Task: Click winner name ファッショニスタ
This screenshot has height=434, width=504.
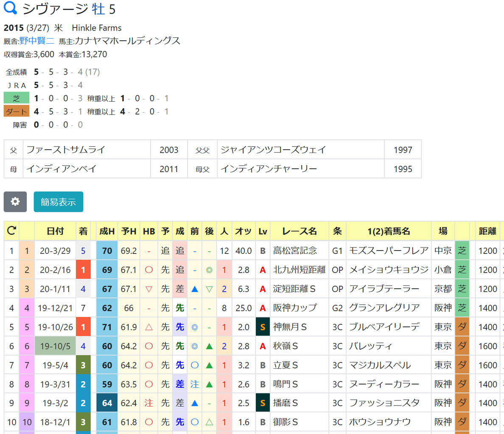Action: point(384,403)
